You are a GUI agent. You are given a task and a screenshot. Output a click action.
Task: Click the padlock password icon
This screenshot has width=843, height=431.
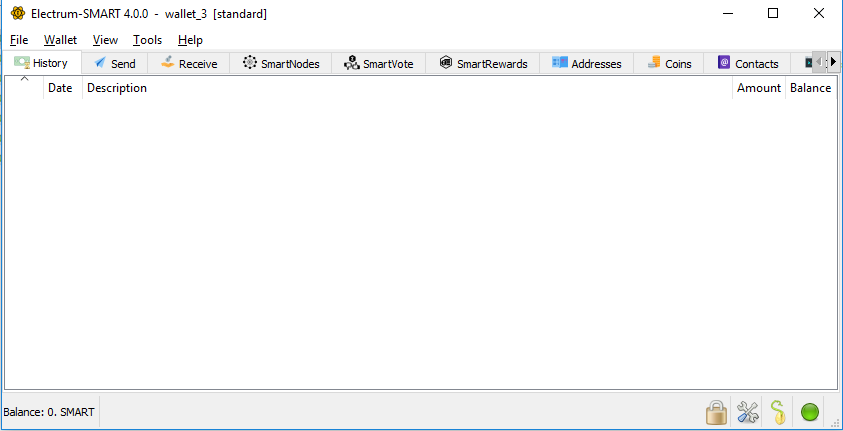coord(716,412)
